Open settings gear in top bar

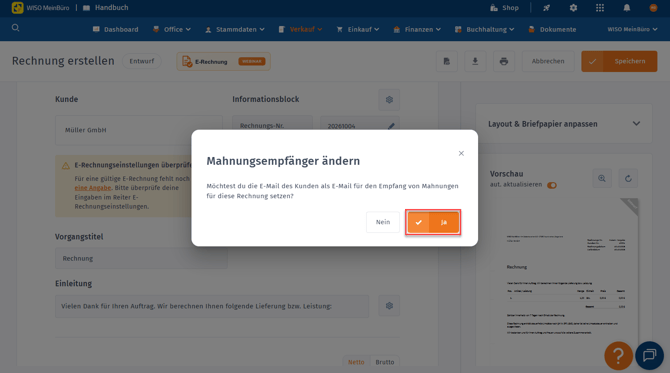pos(573,8)
